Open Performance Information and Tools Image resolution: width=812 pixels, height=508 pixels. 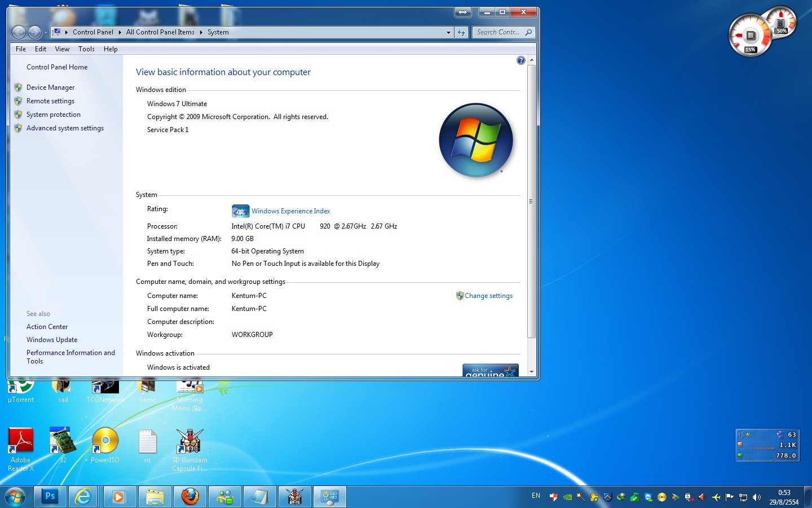[x=70, y=357]
